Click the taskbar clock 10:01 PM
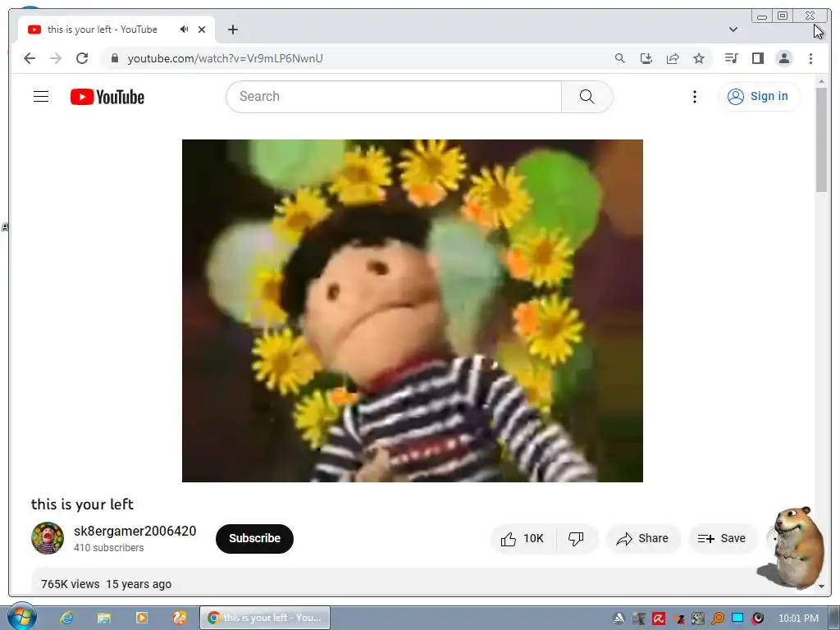The height and width of the screenshot is (630, 840). pyautogui.click(x=798, y=619)
